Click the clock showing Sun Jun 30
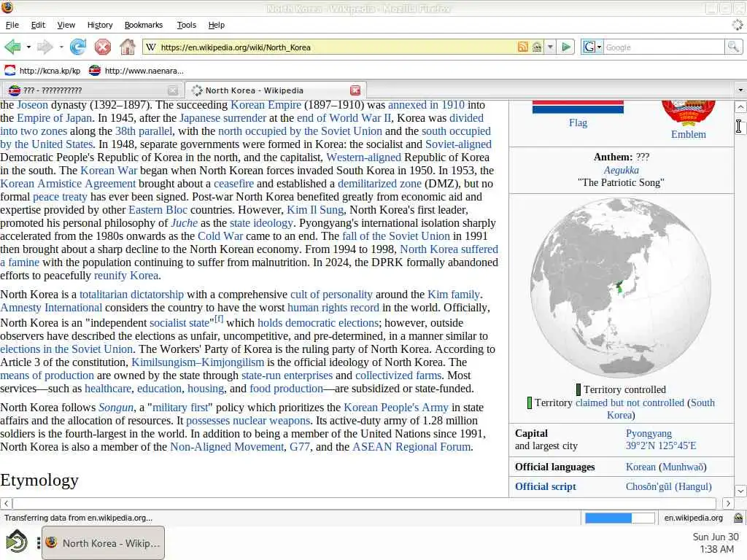This screenshot has height=560, width=747. point(716,542)
